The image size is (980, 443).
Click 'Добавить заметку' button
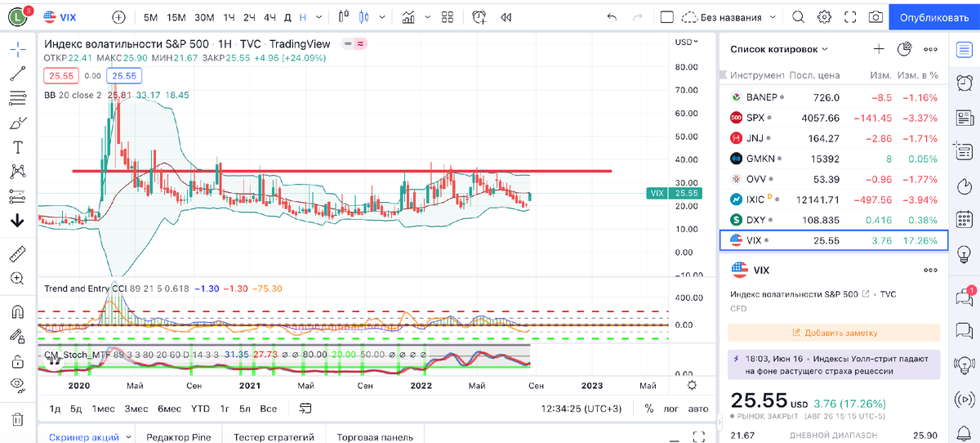click(834, 333)
